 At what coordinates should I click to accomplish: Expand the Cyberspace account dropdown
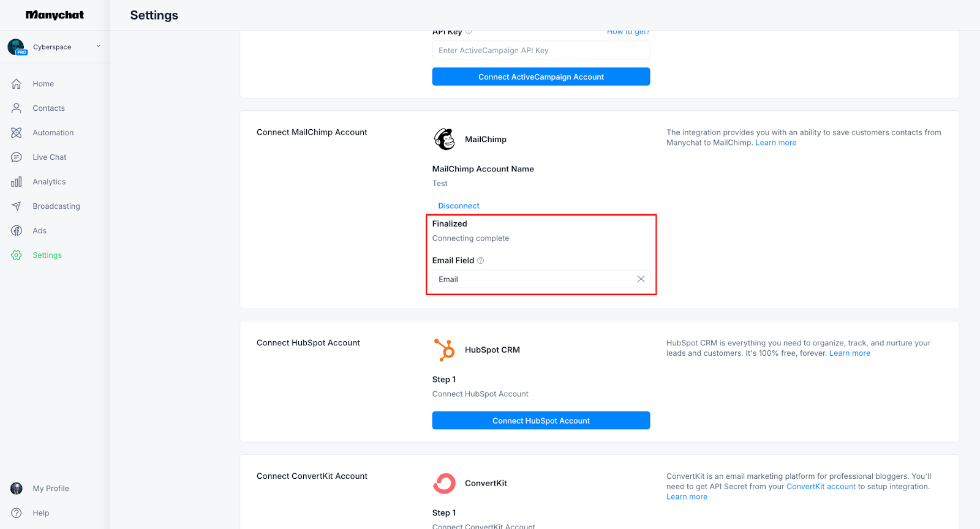pos(98,47)
